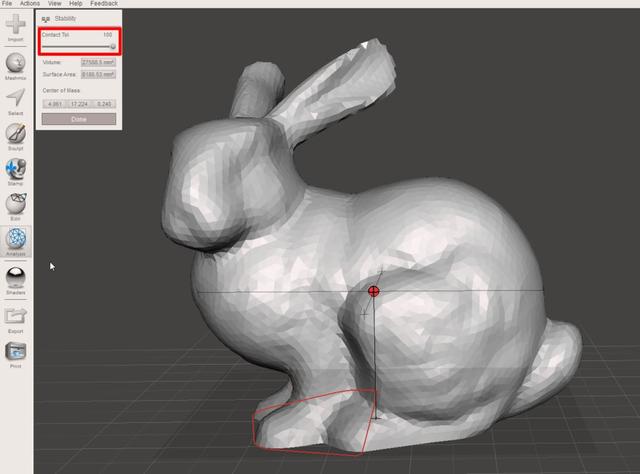640x474 pixels.
Task: Open the View menu
Action: 54,4
